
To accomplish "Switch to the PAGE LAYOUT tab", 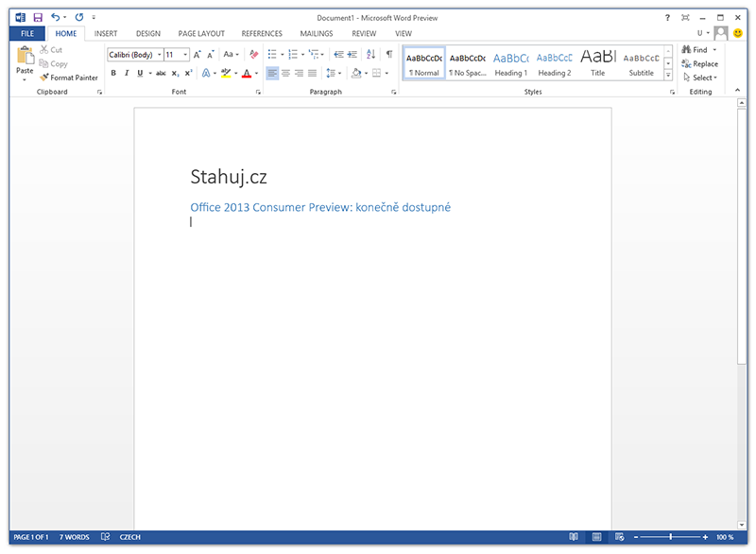I will pyautogui.click(x=201, y=33).
